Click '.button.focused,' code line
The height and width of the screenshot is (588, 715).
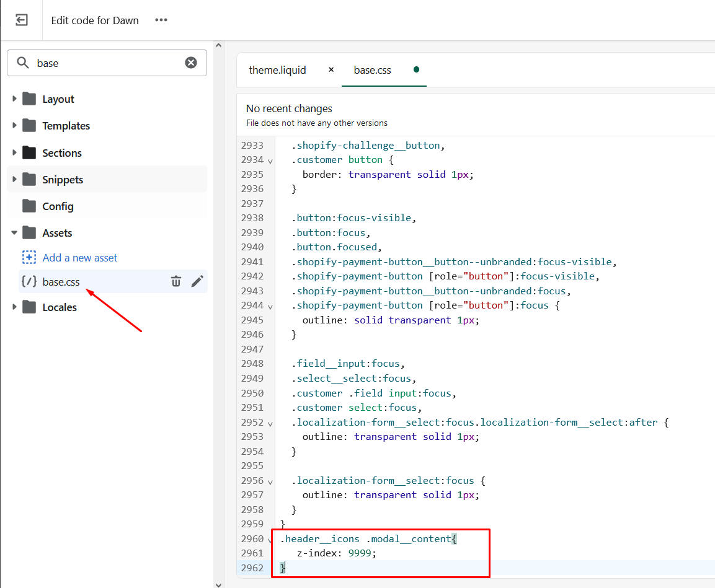337,247
